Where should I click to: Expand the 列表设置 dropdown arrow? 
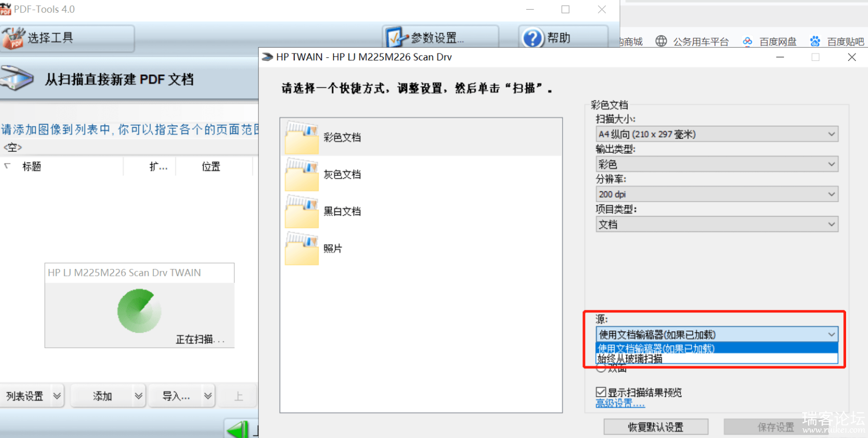pos(57,396)
